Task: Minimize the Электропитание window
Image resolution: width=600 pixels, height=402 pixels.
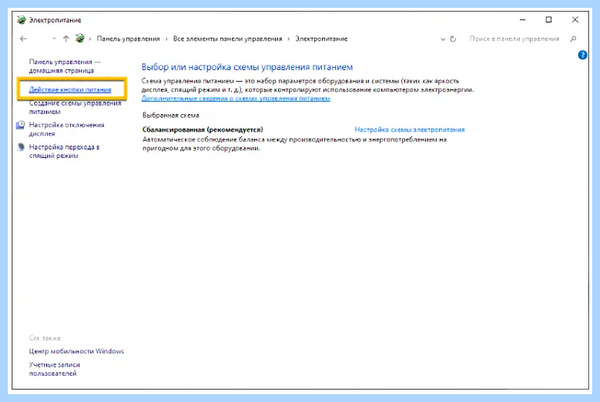Action: (x=522, y=20)
